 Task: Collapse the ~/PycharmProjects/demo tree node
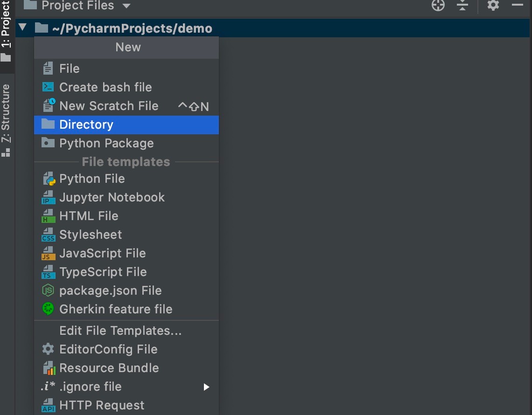(x=22, y=27)
